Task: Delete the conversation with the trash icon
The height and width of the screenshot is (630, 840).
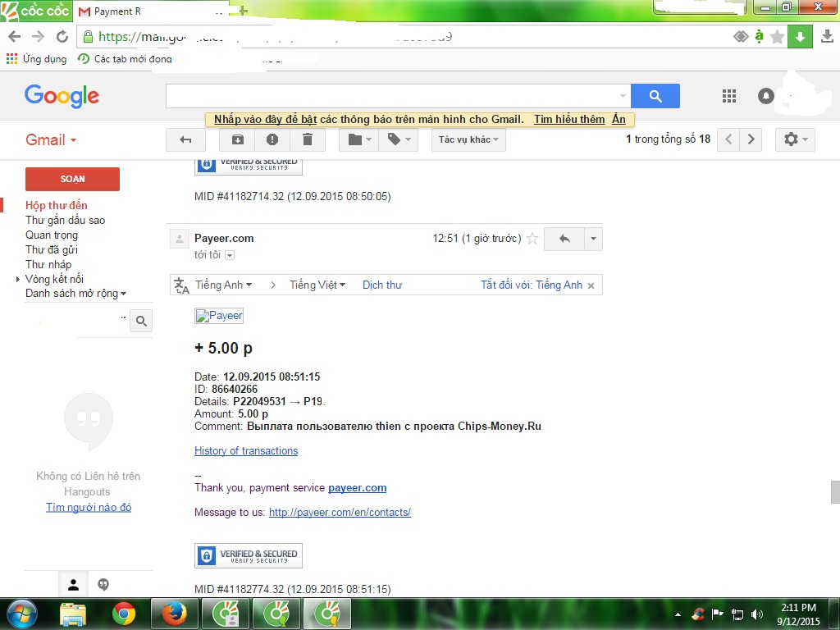Action: click(308, 139)
